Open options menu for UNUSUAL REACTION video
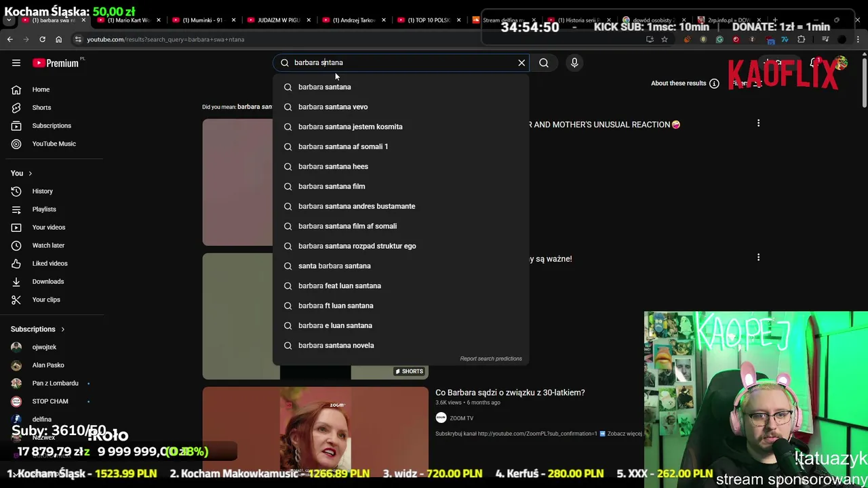868x488 pixels. click(x=758, y=123)
